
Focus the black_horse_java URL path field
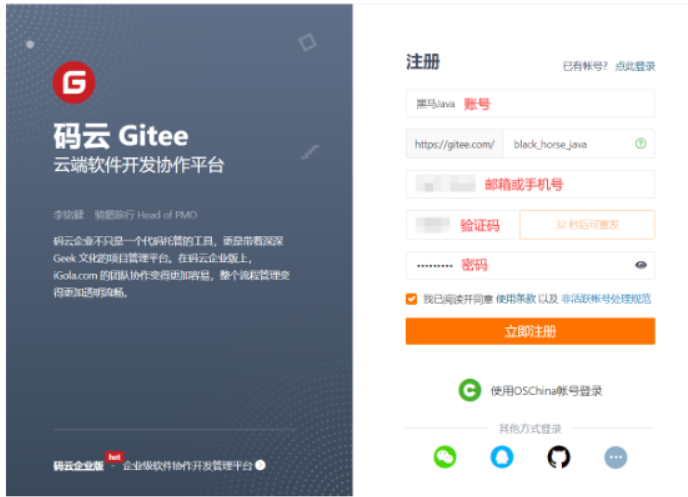click(x=579, y=144)
